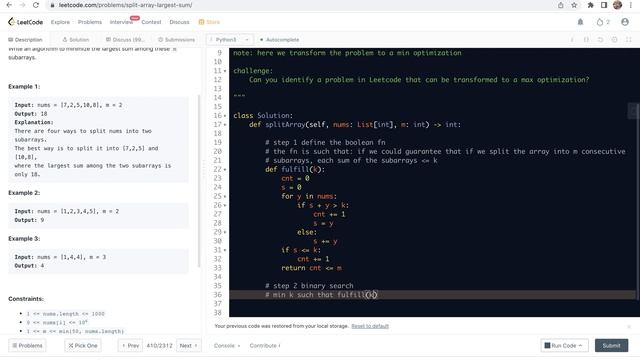Viewport: 640px width, 360px height.
Task: Switch the editor to fullscreen mode
Action: pyautogui.click(x=629, y=40)
